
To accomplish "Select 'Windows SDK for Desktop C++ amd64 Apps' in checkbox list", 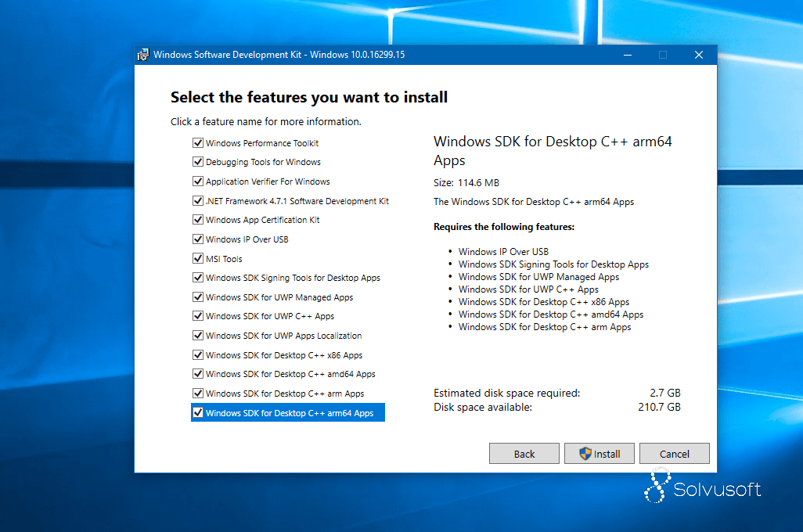I will pos(290,374).
